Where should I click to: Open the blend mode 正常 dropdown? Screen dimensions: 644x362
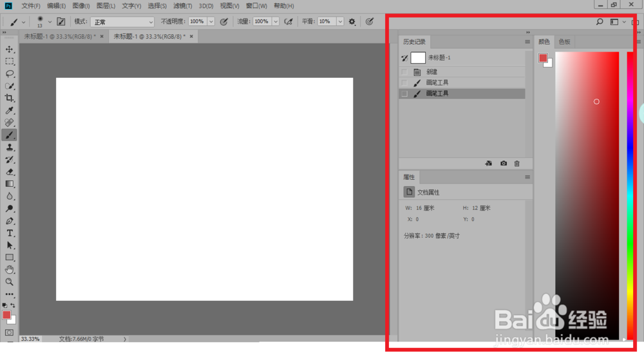122,22
